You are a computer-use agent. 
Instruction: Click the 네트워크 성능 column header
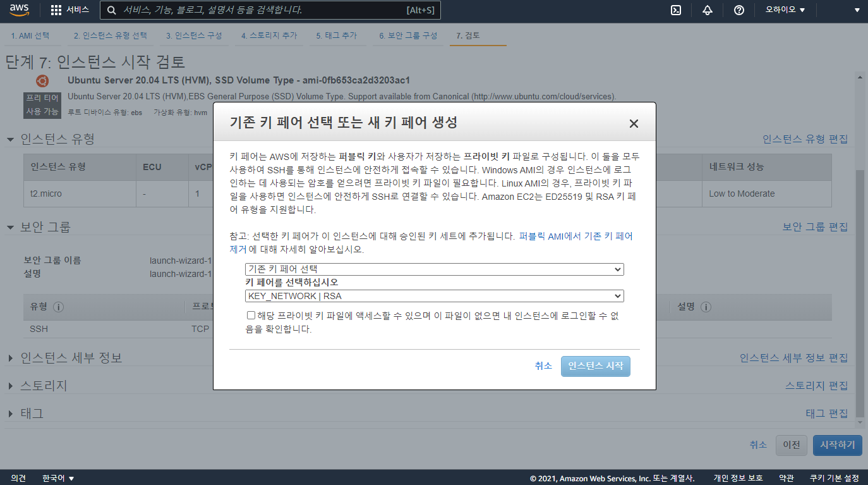tap(766, 167)
